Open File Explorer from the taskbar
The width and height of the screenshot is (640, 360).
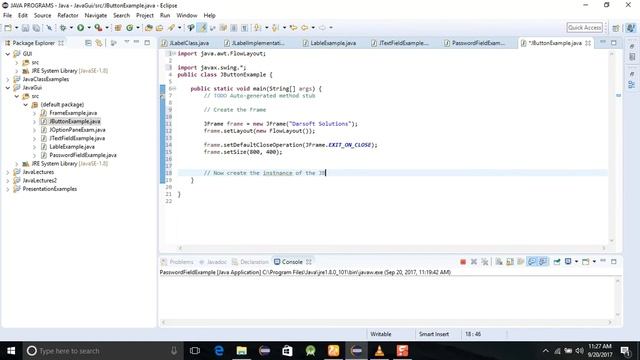click(x=242, y=351)
